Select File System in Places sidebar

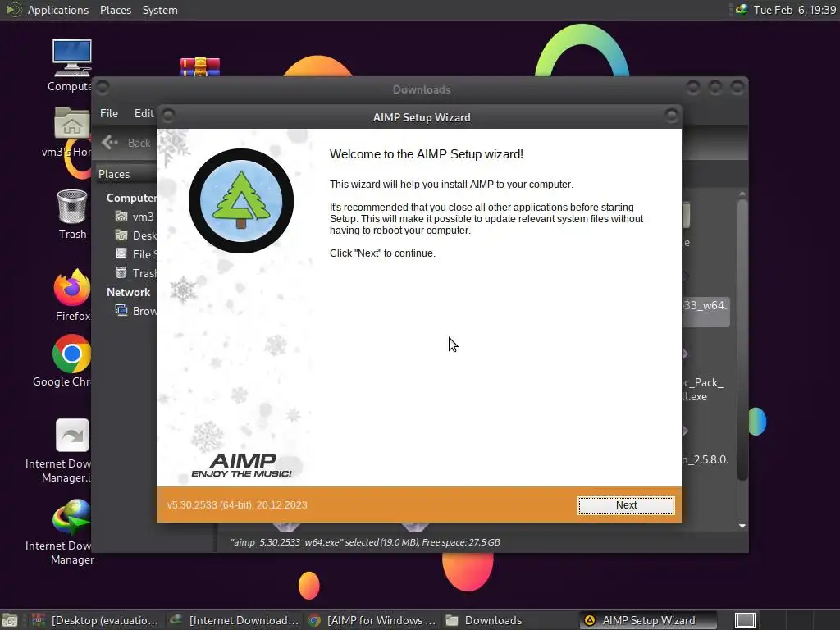point(136,254)
